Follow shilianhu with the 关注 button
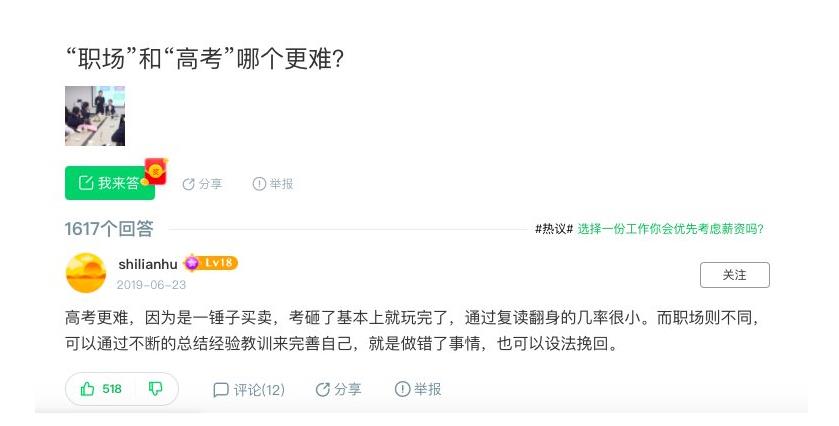839x426 pixels. (734, 274)
